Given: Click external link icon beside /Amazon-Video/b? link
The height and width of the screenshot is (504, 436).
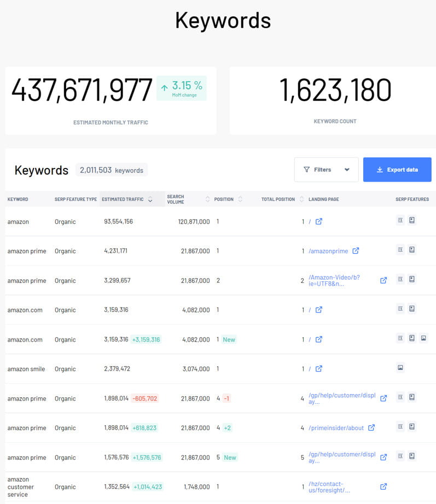Looking at the screenshot, I should pyautogui.click(x=383, y=280).
